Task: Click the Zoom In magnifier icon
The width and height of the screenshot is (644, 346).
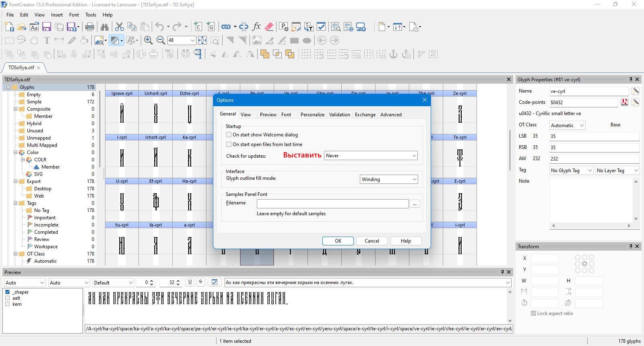Action: 148,40
